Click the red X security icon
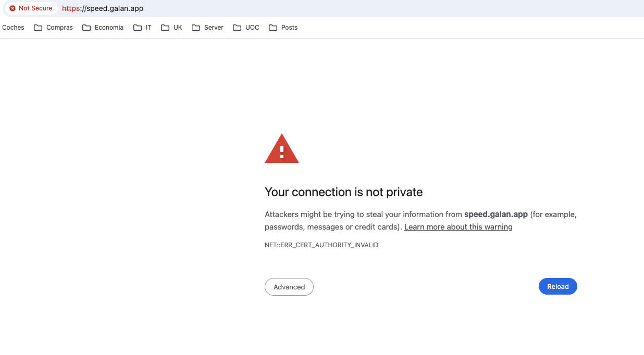 13,8
